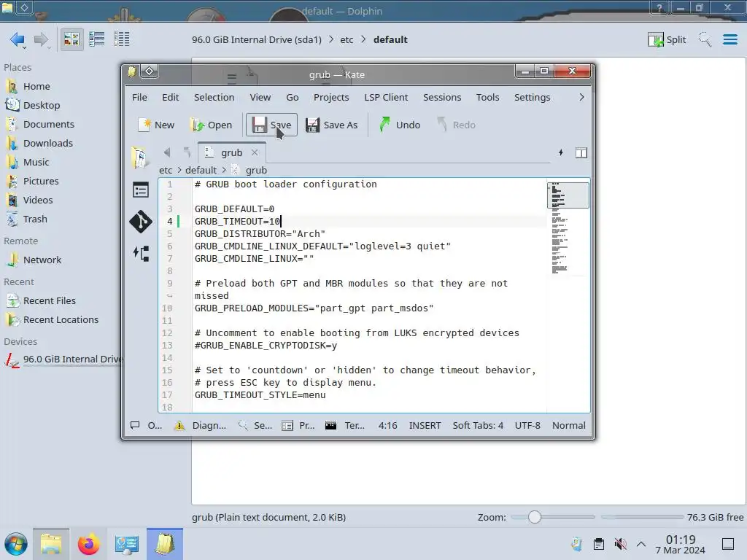The height and width of the screenshot is (560, 747).
Task: Toggle the Search panel in Kate status bar
Action: tap(255, 425)
